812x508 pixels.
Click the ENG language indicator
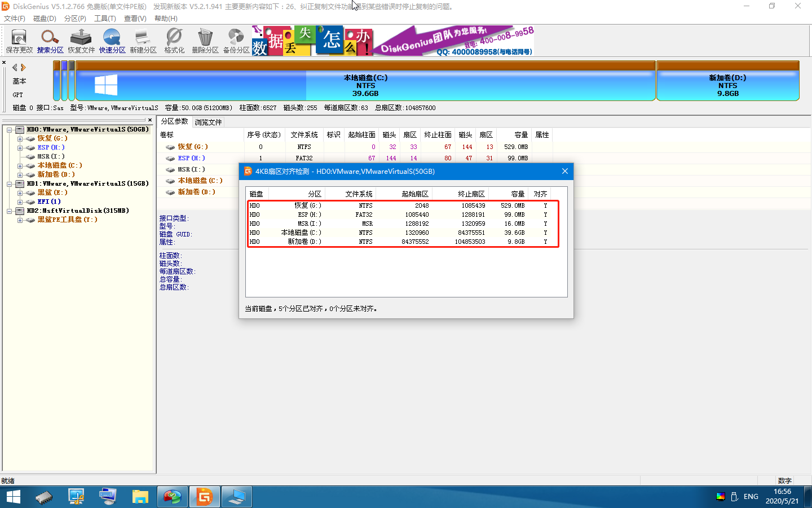751,497
